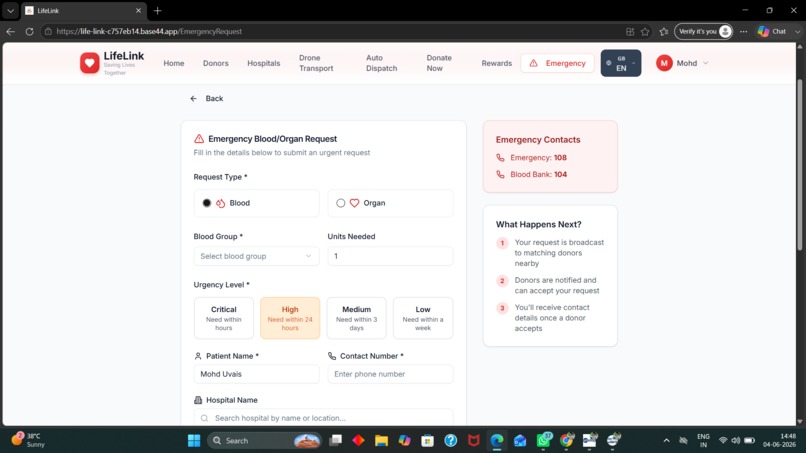Click the Organ heart icon
Screen dimensions: 806x453
(354, 203)
